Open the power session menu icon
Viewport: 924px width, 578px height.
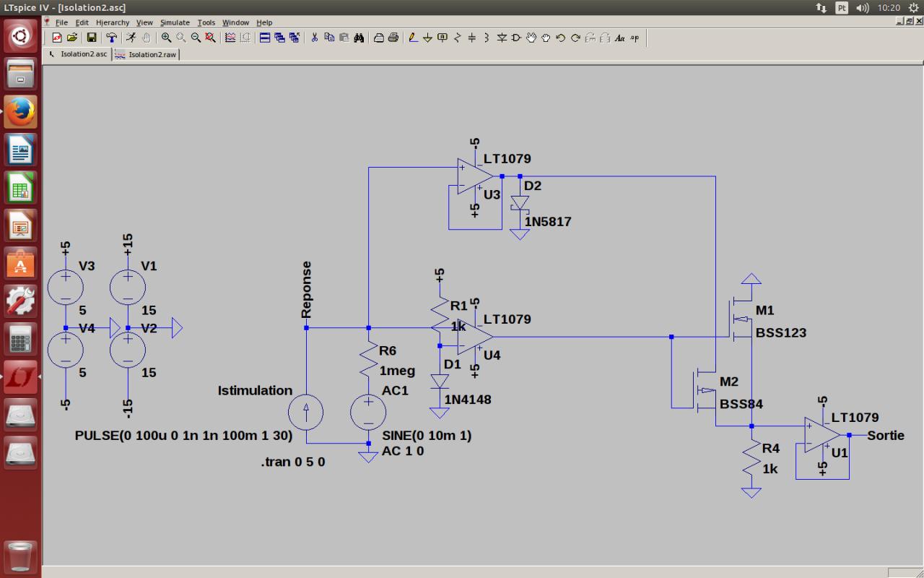click(x=914, y=8)
